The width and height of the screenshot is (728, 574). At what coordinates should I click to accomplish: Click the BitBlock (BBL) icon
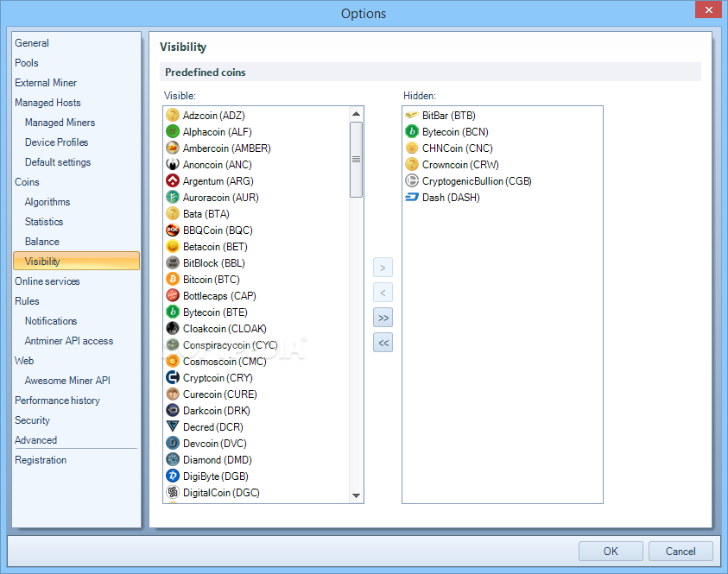(173, 262)
